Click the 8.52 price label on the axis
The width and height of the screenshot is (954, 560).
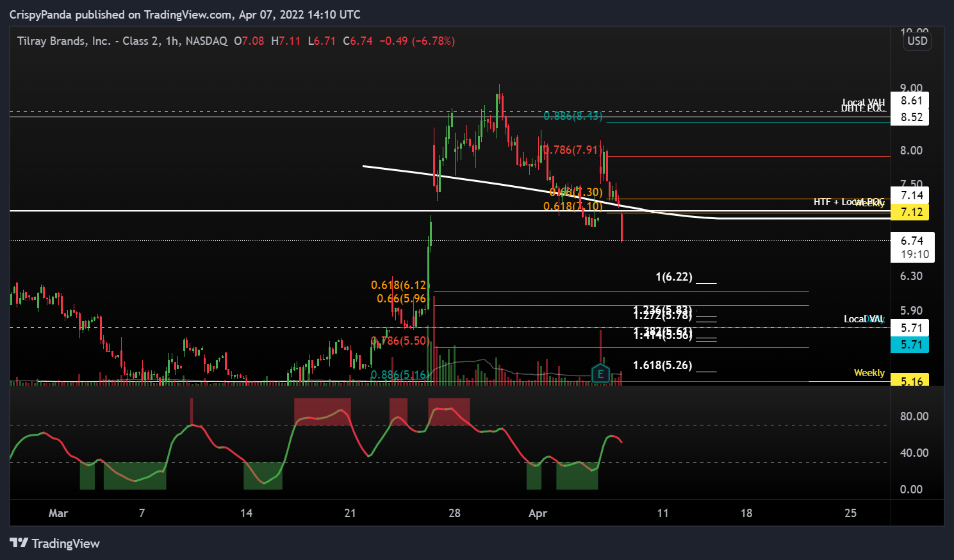click(x=911, y=117)
